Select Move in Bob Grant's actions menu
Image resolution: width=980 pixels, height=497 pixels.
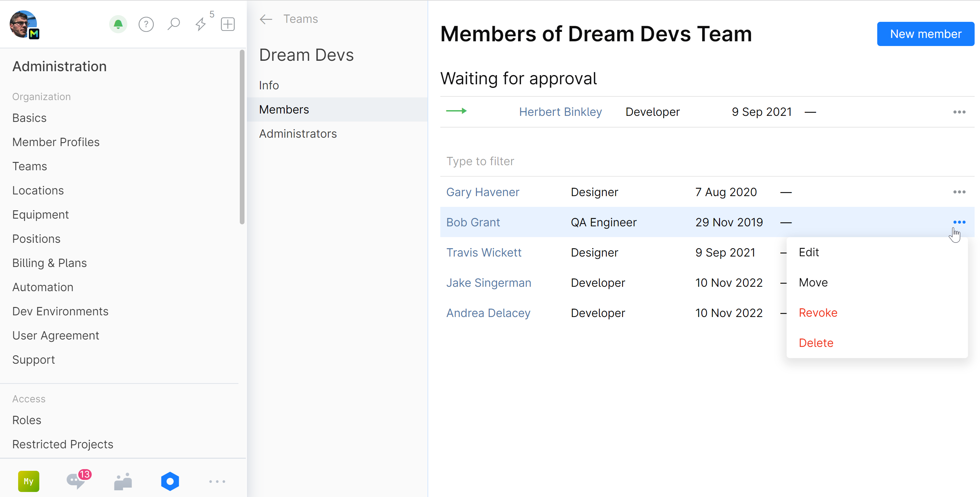click(813, 282)
